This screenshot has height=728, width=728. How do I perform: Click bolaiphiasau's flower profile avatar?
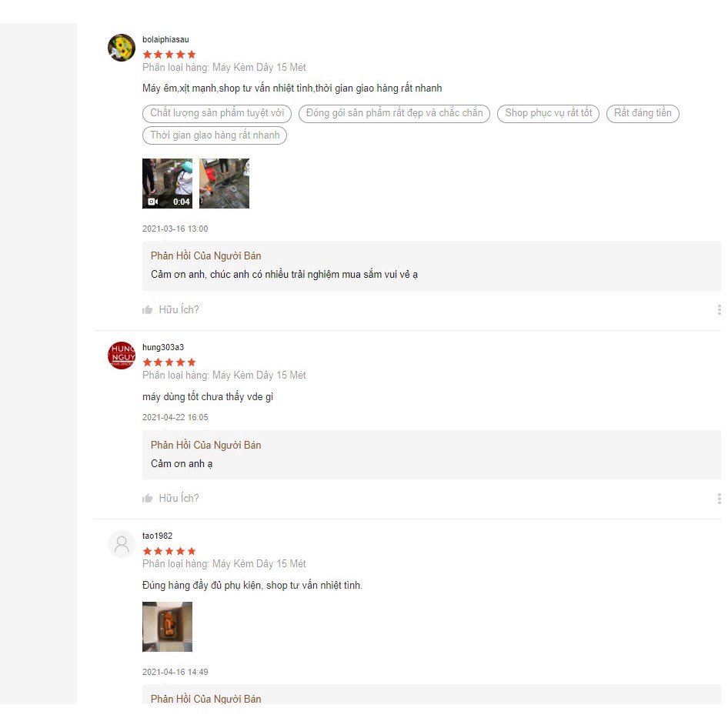pyautogui.click(x=122, y=48)
